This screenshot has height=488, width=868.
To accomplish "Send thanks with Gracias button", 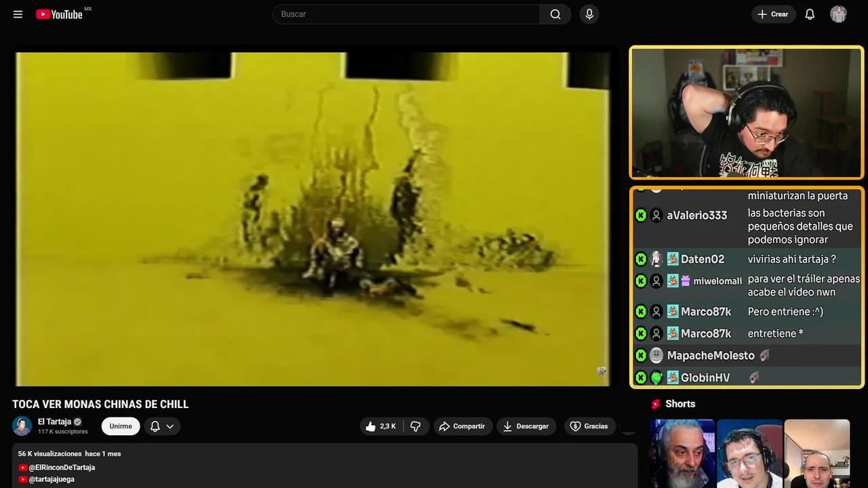I will point(589,426).
